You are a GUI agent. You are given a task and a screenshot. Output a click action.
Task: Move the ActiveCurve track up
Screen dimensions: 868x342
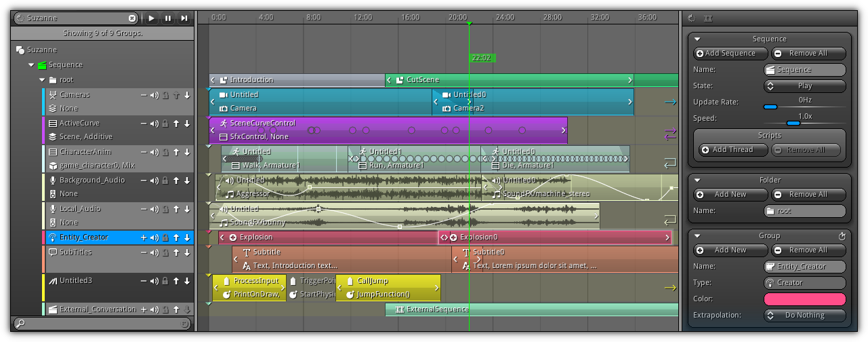pos(176,124)
